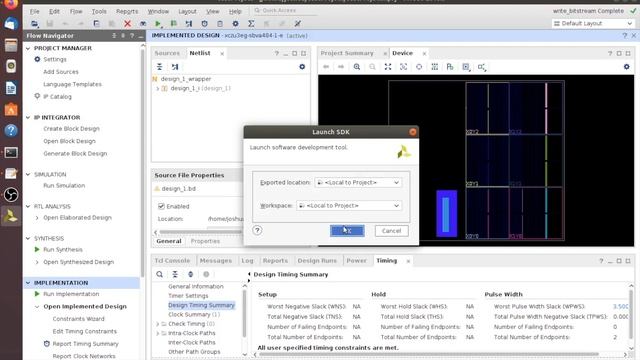Select design_1_wrapper in Netlist
Viewport: 640px width, 360px height.
point(186,79)
